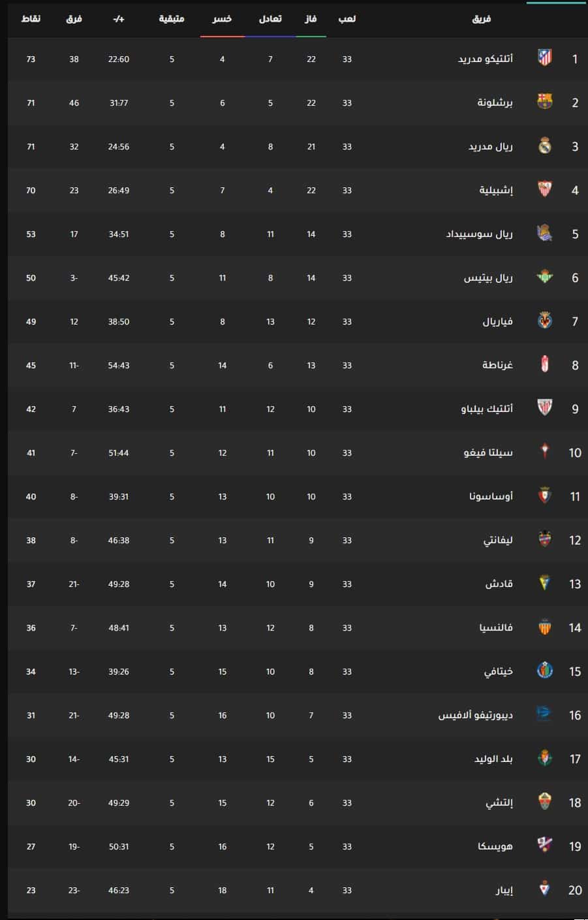Click the Athletic Bilbao club crest
This screenshot has width=588, height=920.
click(x=544, y=409)
